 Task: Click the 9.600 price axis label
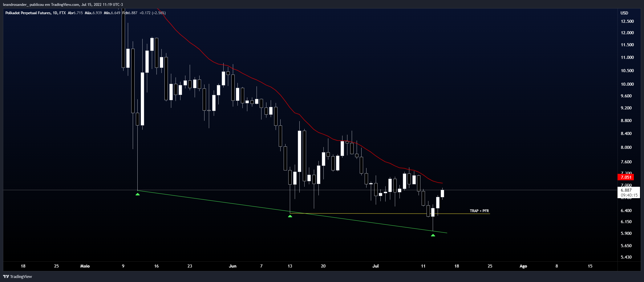click(626, 96)
